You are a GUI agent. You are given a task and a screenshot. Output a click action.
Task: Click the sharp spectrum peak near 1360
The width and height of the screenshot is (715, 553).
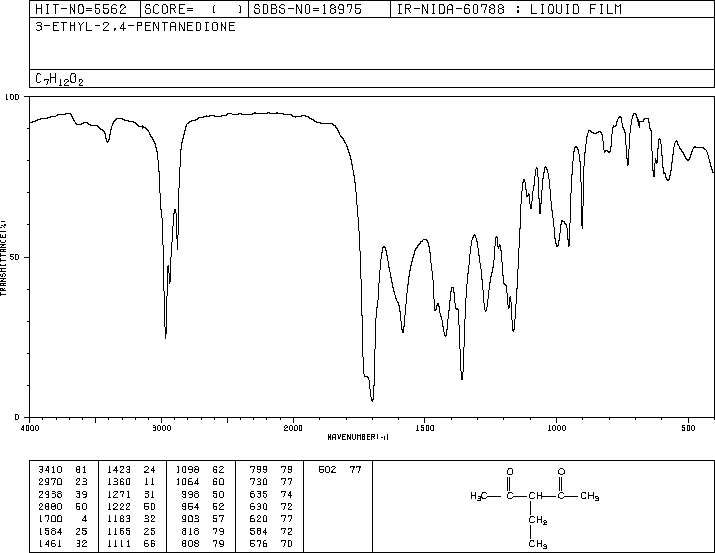(x=462, y=378)
